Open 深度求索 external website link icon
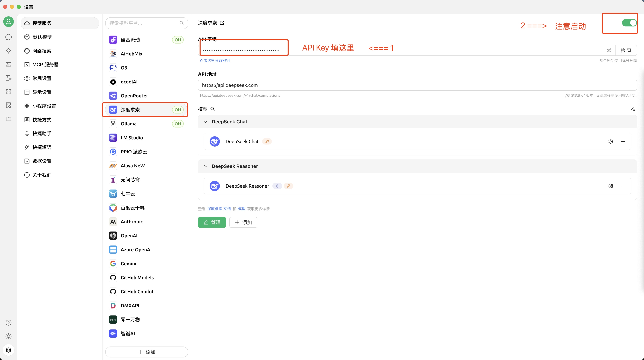This screenshot has height=360, width=644. 222,23
